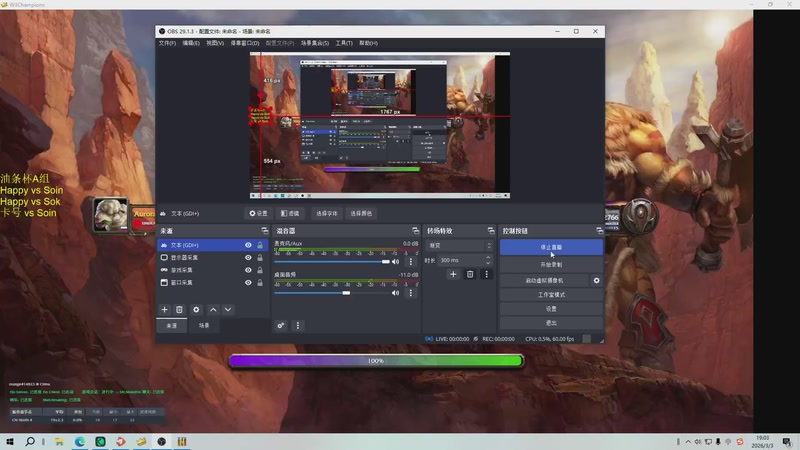Image resolution: width=800 pixels, height=450 pixels.
Task: Adjust the Mic/Aux volume slider
Action: pyautogui.click(x=386, y=262)
